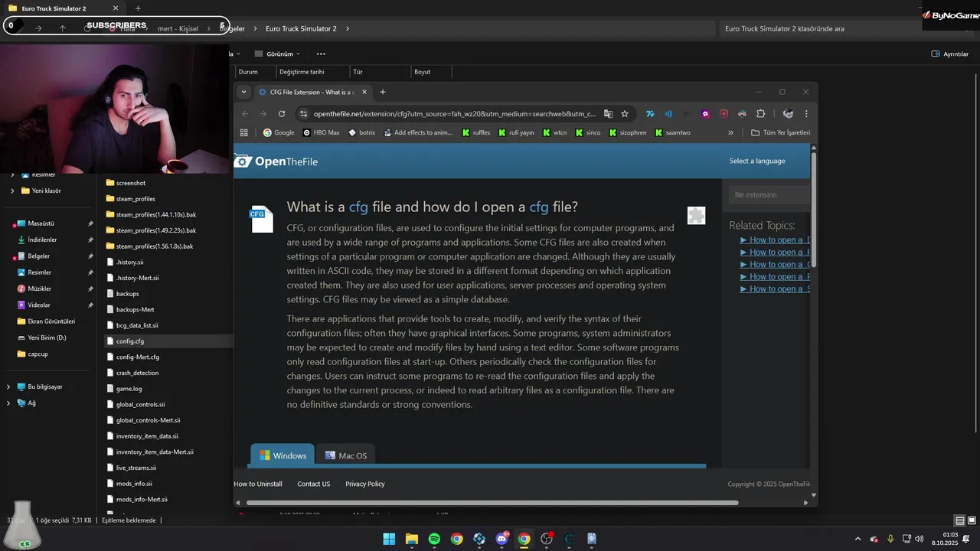Close the CFG File Extension tab
The width and height of the screenshot is (980, 551).
(364, 92)
